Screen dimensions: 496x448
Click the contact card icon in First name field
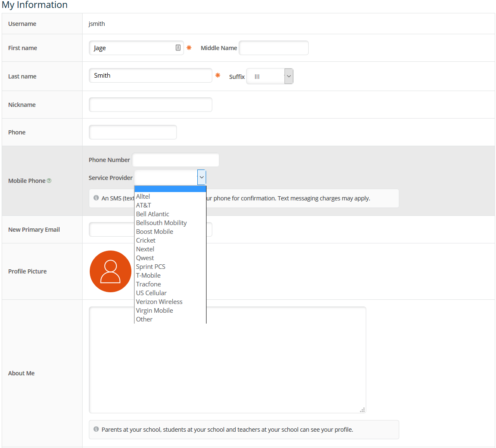click(x=178, y=48)
